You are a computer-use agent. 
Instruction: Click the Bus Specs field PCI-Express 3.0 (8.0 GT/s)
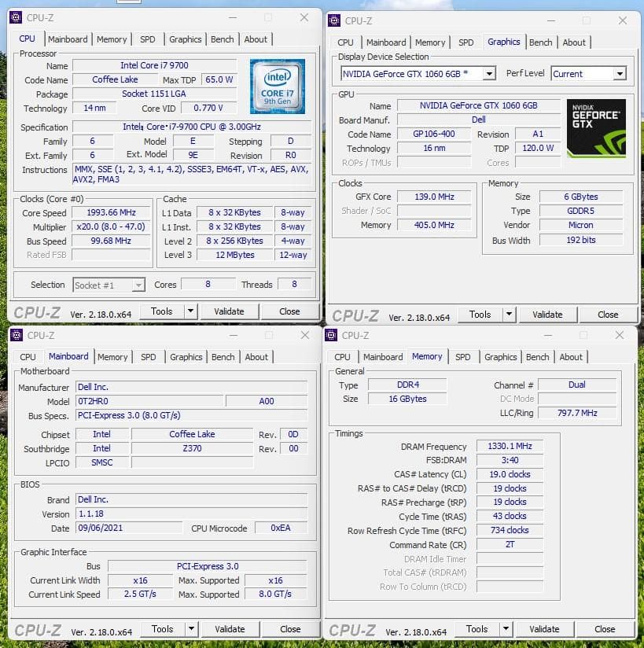pos(192,415)
